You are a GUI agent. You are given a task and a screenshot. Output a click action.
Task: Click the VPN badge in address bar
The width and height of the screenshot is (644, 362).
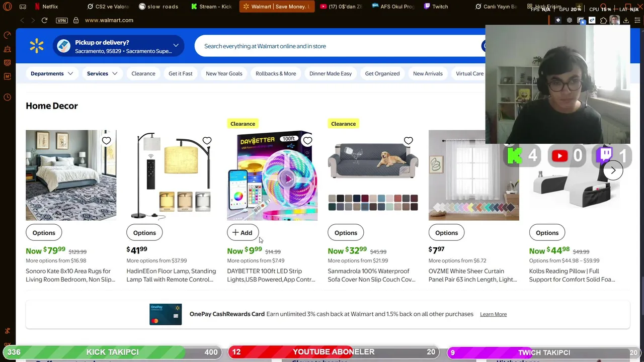point(61,20)
